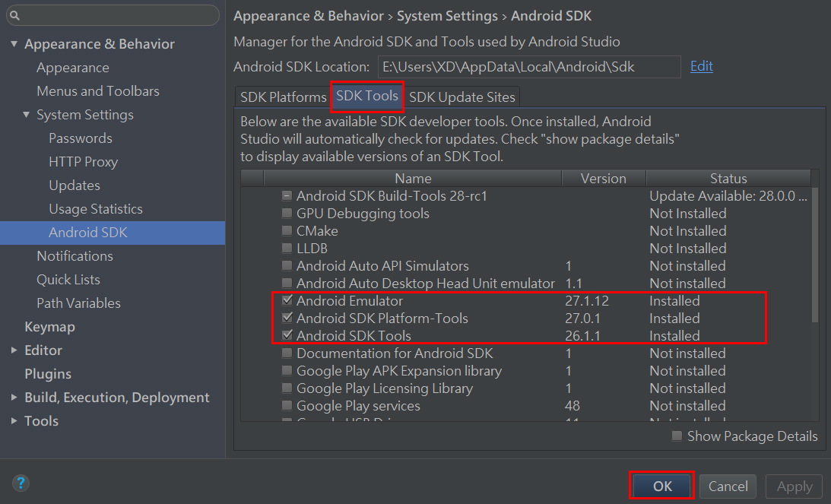Uncheck the Android SDK Tools checkbox
Screen dimensions: 831x504
pyautogui.click(x=287, y=335)
